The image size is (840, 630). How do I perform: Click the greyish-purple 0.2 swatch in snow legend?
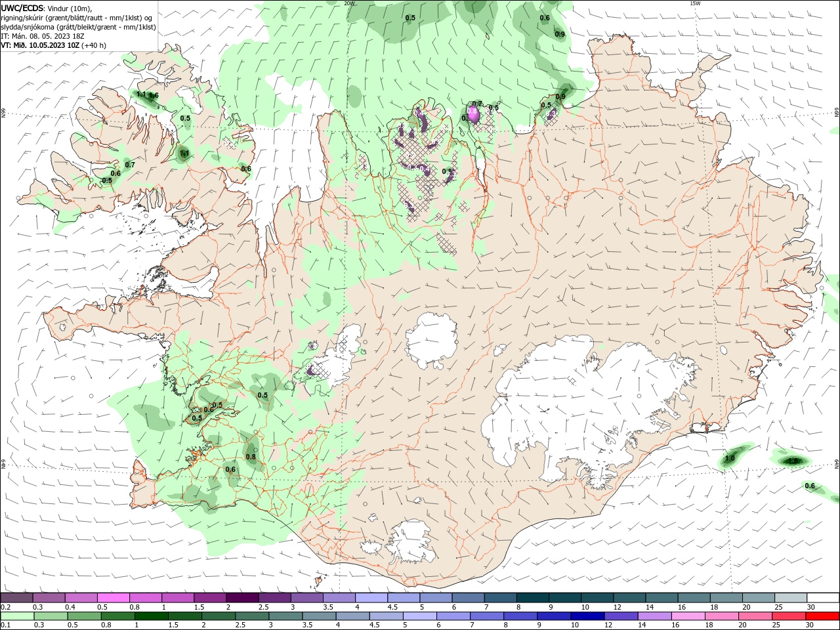(x=16, y=598)
